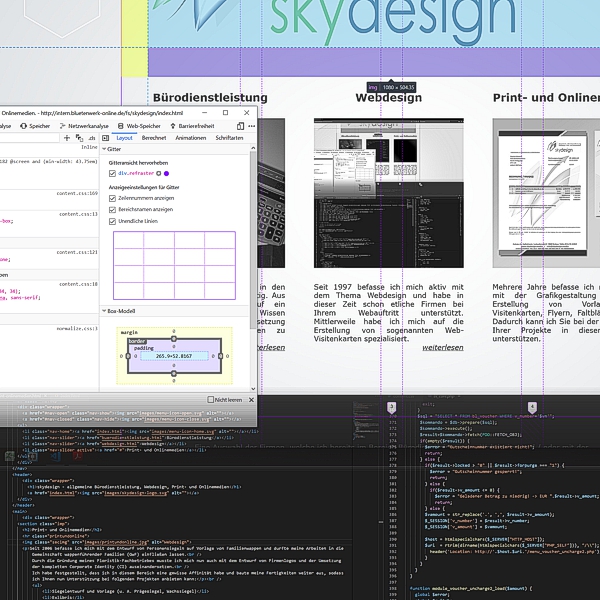The image size is (600, 600).
Task: Open the content.css:13 source link
Action: (x=78, y=214)
